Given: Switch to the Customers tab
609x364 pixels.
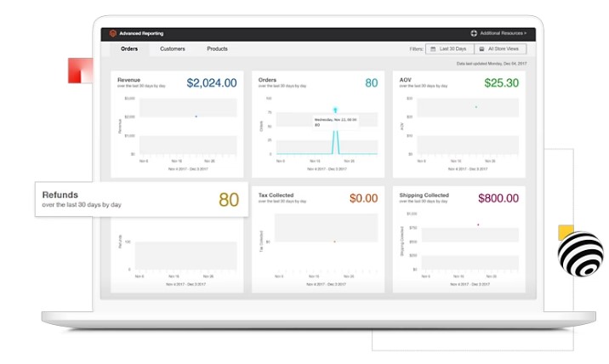Looking at the screenshot, I should click(173, 49).
